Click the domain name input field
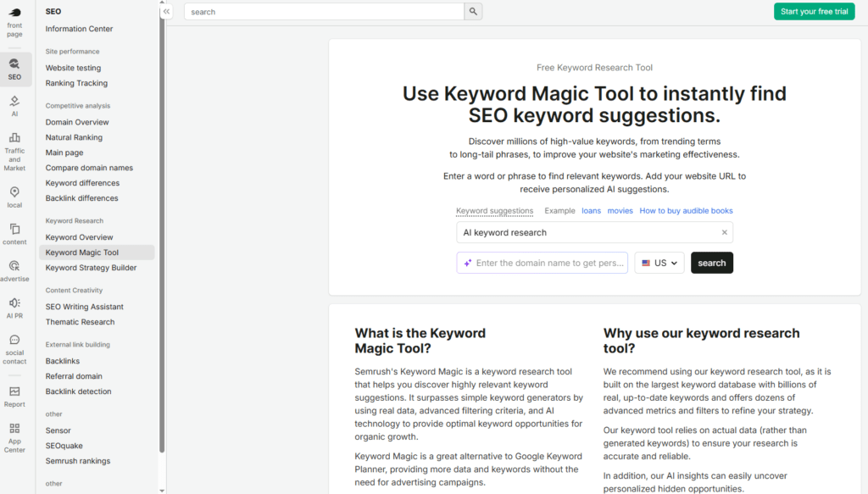This screenshot has height=494, width=868. [x=542, y=263]
